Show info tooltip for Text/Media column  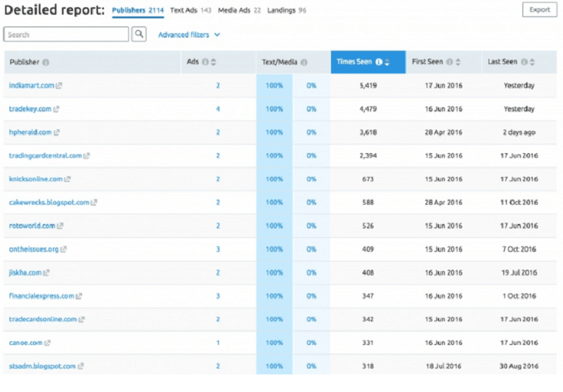coord(304,62)
